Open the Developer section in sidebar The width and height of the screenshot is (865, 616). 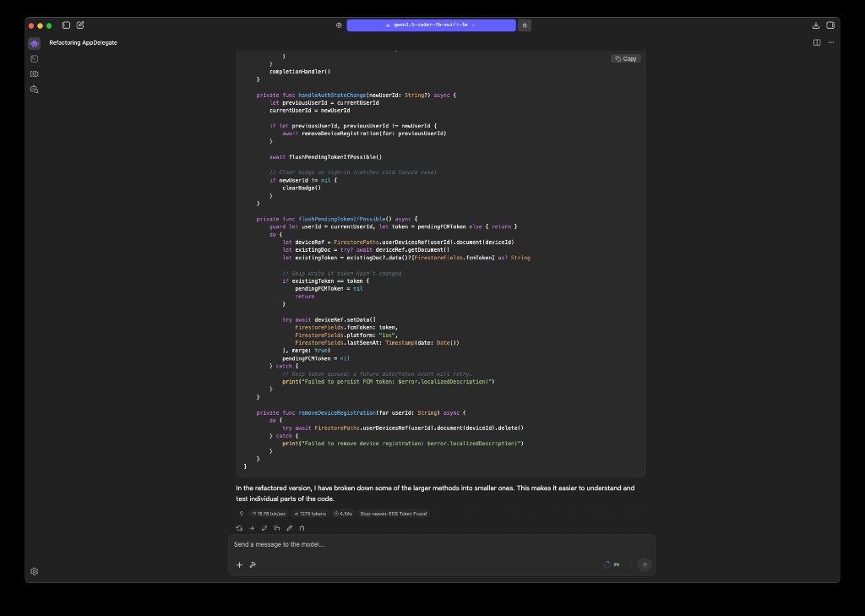click(x=35, y=59)
